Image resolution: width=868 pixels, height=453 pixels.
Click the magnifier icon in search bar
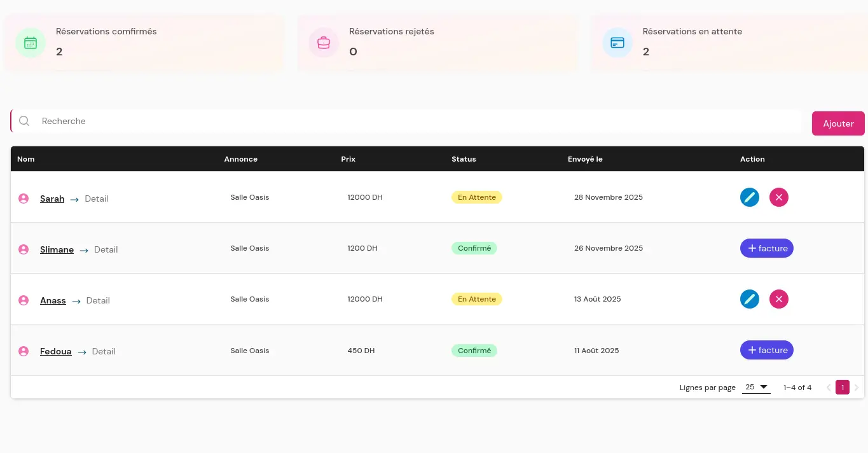pyautogui.click(x=24, y=121)
